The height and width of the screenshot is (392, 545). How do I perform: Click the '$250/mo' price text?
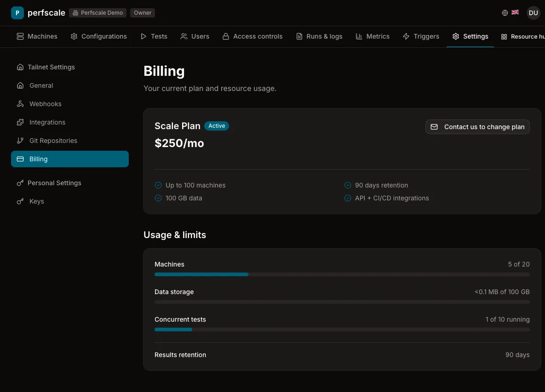(x=179, y=143)
